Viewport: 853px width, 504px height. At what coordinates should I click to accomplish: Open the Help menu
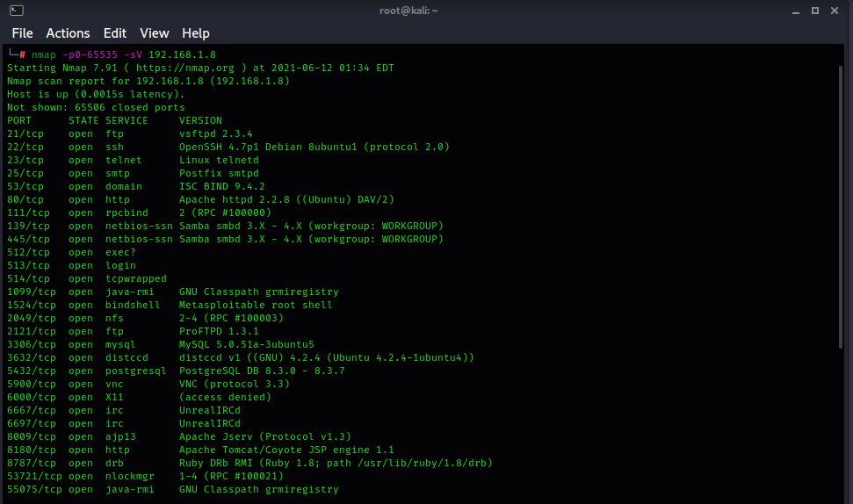coord(196,33)
